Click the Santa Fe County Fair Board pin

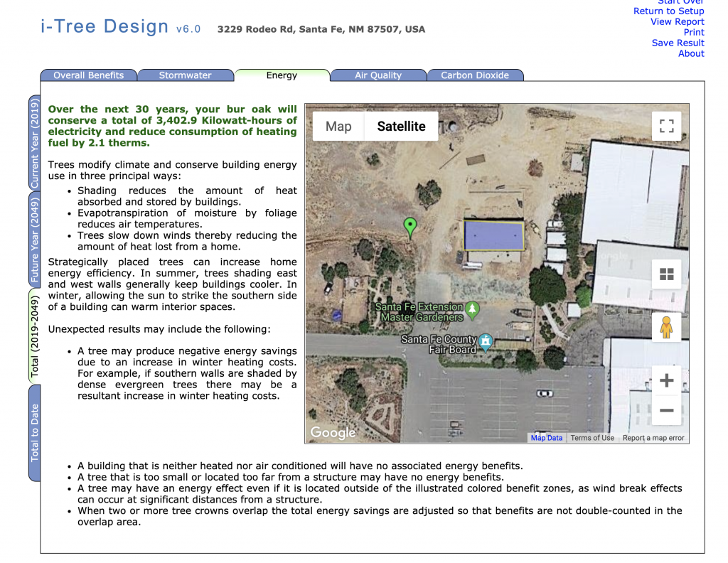(486, 342)
